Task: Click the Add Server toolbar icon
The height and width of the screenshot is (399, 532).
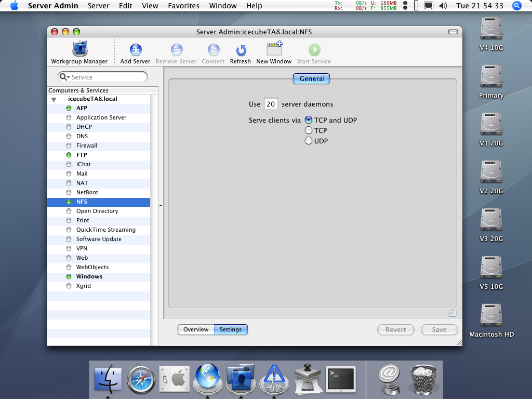Action: click(x=136, y=50)
